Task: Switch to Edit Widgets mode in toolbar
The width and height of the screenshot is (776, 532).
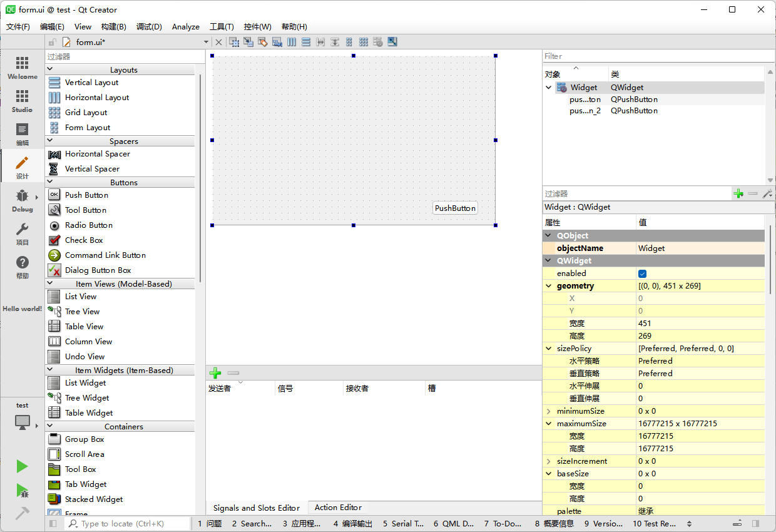Action: (x=234, y=42)
